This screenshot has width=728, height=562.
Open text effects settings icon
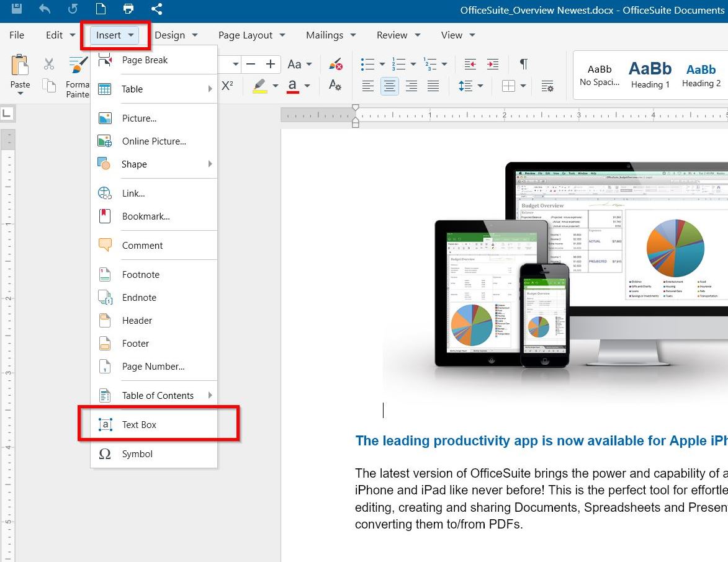(x=335, y=86)
